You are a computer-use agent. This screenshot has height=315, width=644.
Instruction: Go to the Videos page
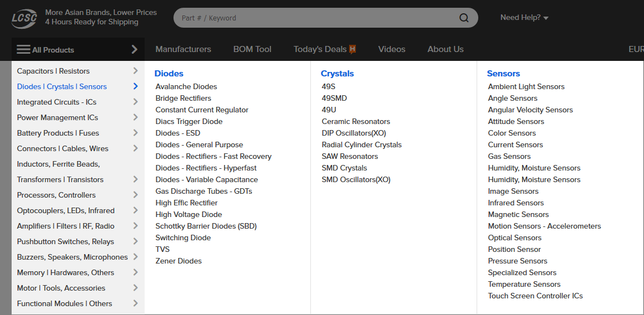392,49
